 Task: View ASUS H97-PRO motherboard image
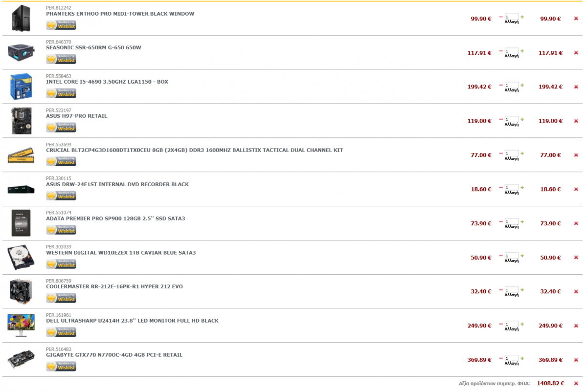[x=21, y=121]
